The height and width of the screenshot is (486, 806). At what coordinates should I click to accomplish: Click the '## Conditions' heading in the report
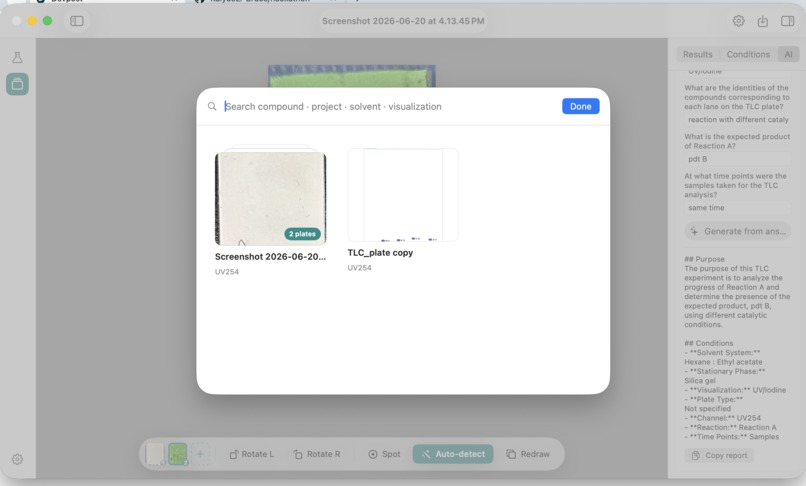pyautogui.click(x=708, y=343)
